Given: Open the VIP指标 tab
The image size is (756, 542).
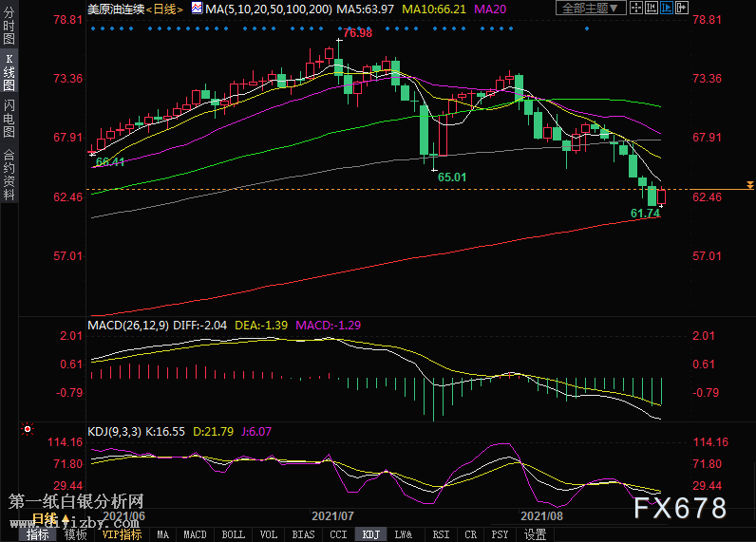Looking at the screenshot, I should [122, 534].
